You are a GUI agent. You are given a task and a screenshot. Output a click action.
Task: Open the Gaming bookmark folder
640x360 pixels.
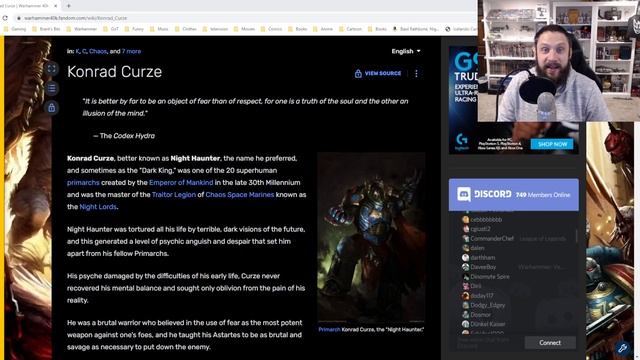click(x=15, y=29)
